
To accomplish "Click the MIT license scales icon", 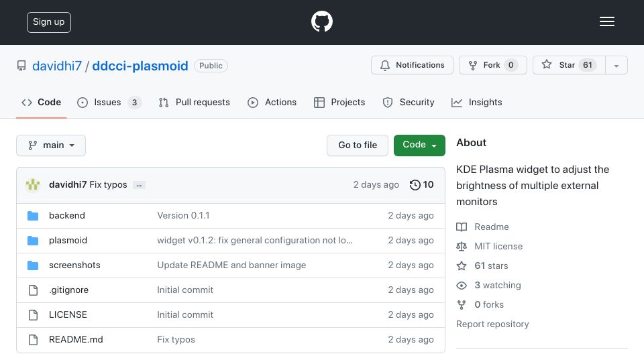I will tap(462, 246).
